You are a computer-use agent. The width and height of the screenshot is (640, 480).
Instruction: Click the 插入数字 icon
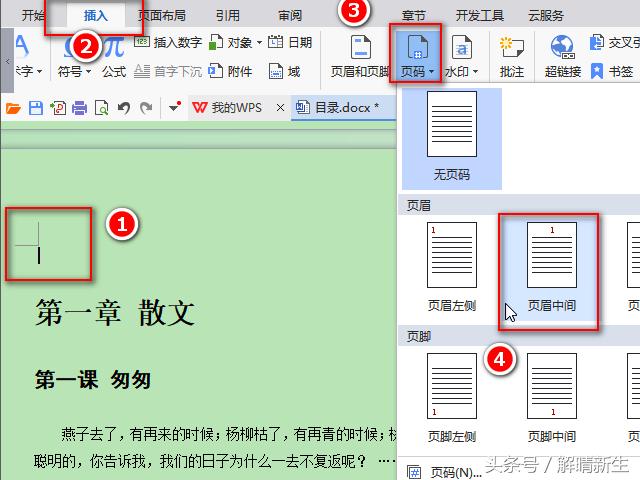click(142, 42)
